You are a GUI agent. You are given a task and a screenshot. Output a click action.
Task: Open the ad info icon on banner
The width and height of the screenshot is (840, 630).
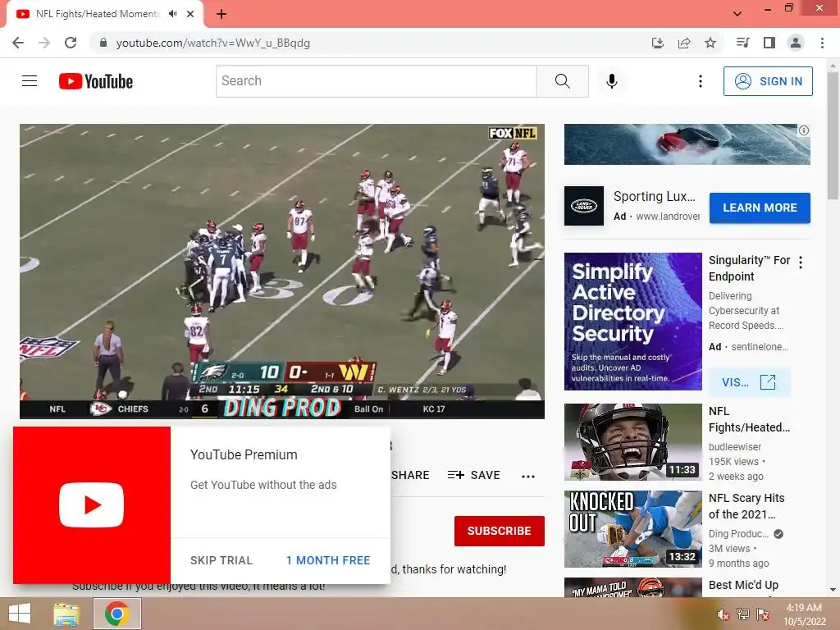(804, 130)
